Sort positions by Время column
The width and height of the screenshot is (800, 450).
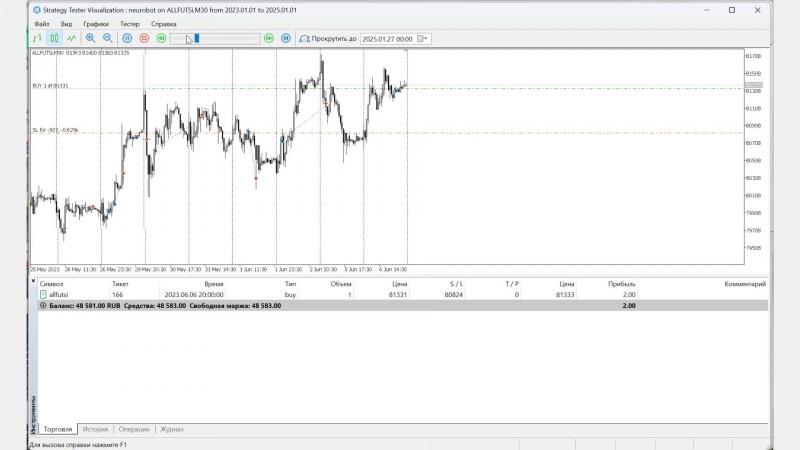tap(214, 284)
